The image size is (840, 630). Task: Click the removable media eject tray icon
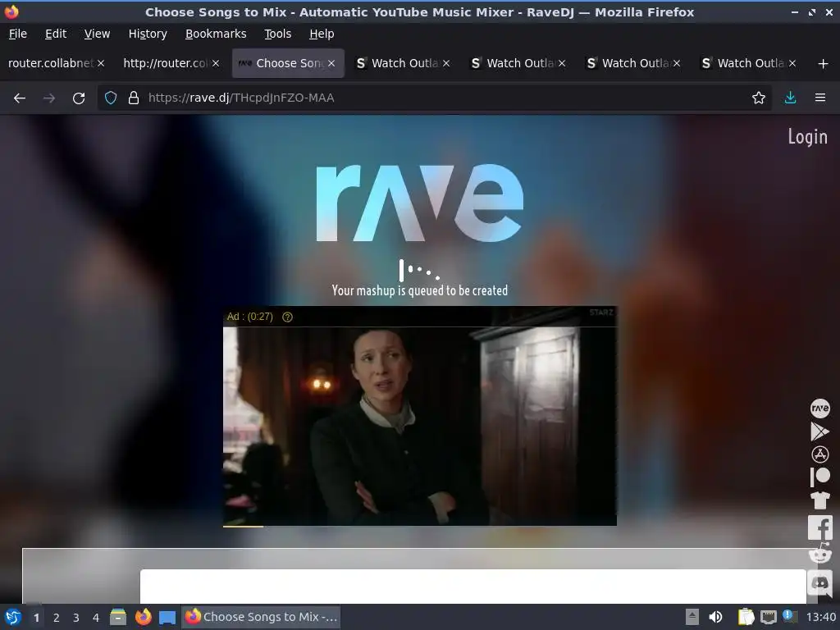[x=692, y=617]
